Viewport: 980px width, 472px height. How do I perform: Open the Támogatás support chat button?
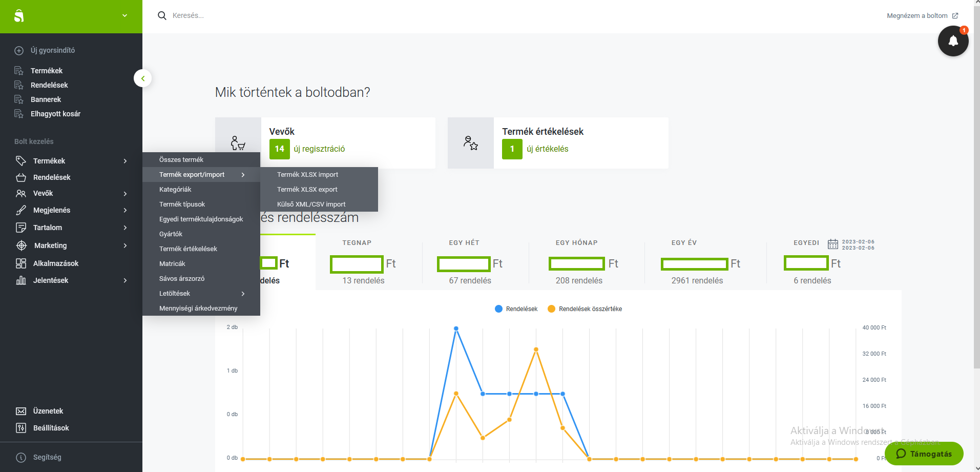924,454
